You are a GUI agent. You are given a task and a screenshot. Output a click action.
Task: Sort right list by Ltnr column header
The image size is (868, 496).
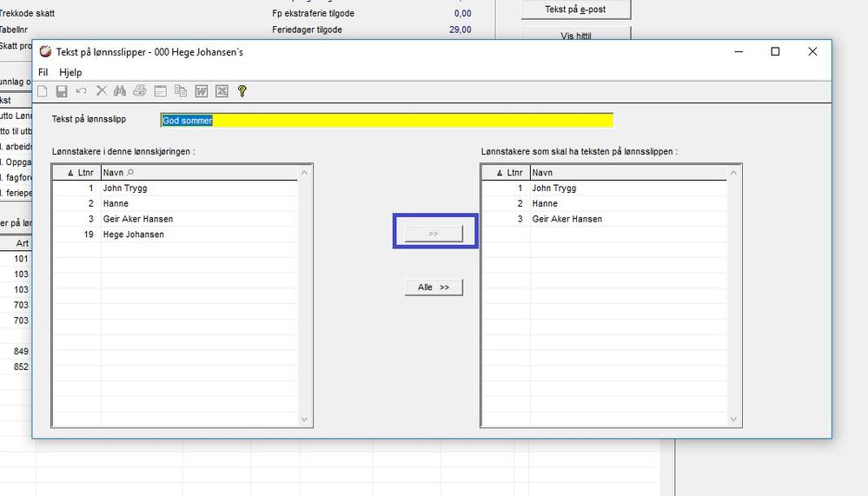coord(506,173)
